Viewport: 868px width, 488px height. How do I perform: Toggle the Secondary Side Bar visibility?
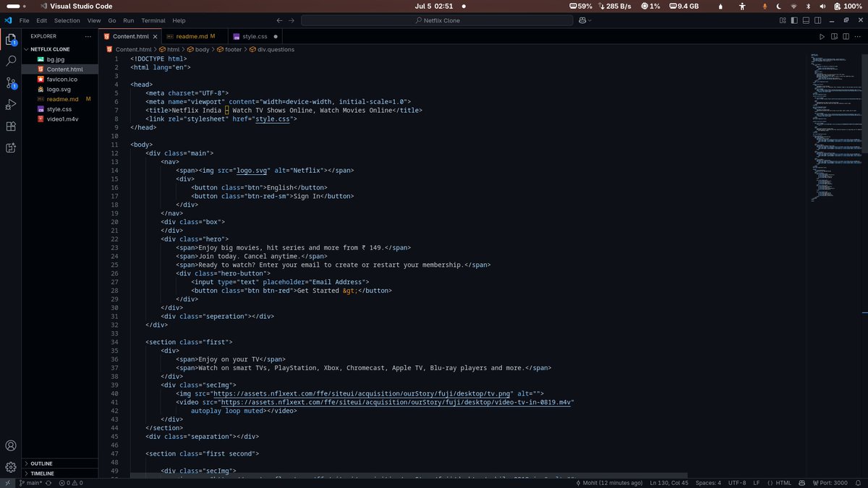pos(817,20)
